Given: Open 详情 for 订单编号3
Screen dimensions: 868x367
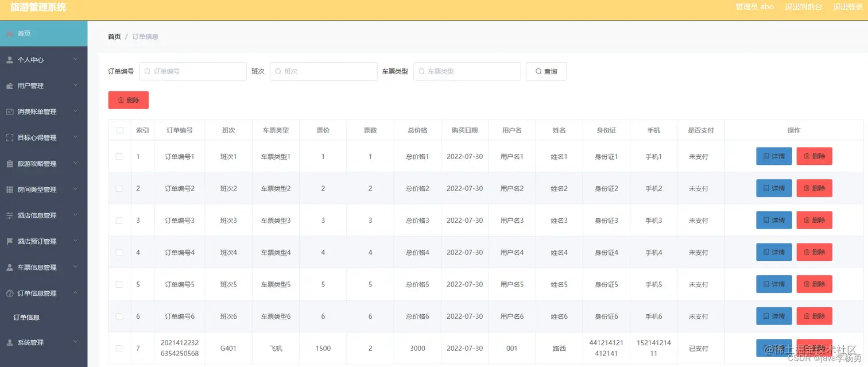Looking at the screenshot, I should [x=774, y=220].
